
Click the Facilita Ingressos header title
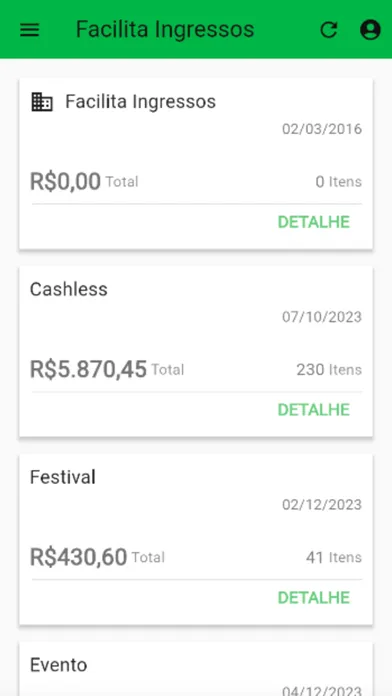point(165,29)
